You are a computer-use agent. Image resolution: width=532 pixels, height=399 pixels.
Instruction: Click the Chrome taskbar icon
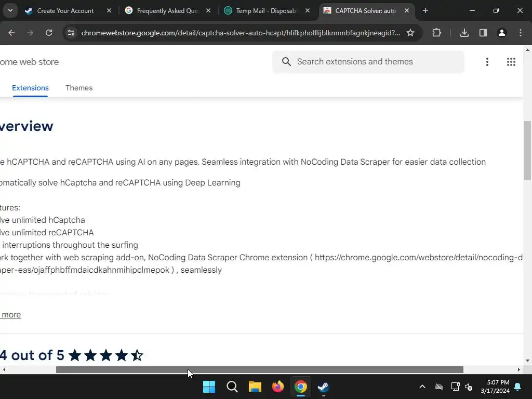pos(301,387)
